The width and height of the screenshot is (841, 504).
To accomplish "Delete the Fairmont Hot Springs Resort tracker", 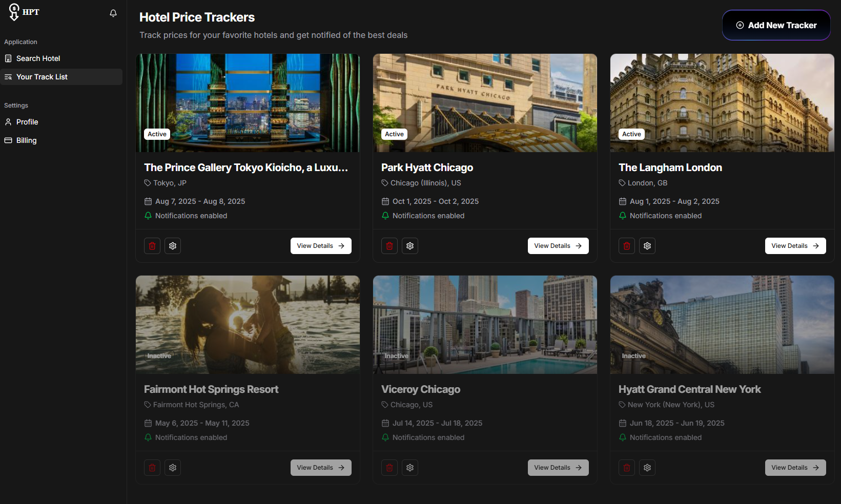I will click(152, 468).
